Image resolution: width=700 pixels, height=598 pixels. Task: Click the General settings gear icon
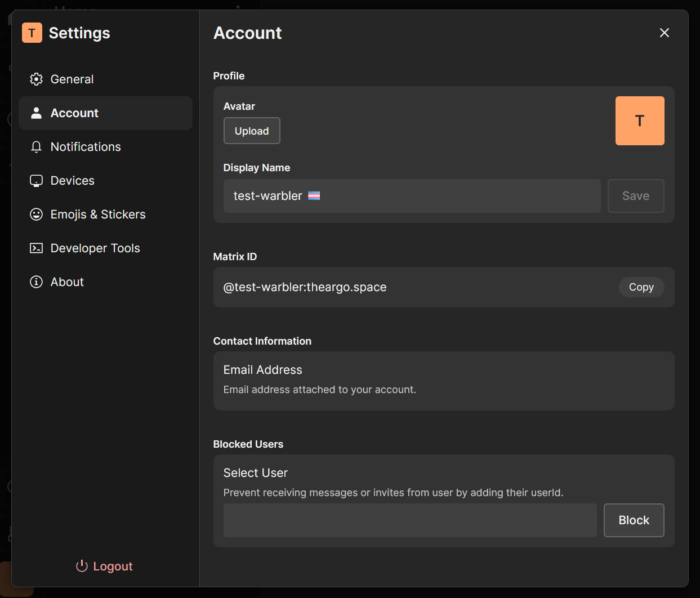coord(36,79)
